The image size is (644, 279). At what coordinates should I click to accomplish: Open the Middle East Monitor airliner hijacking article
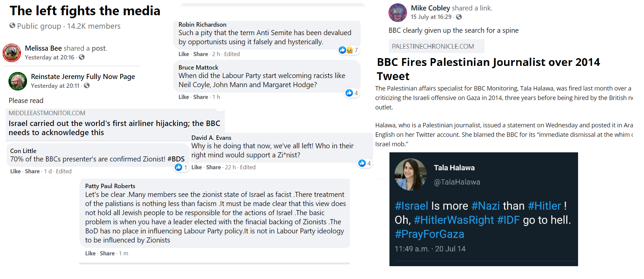114,128
